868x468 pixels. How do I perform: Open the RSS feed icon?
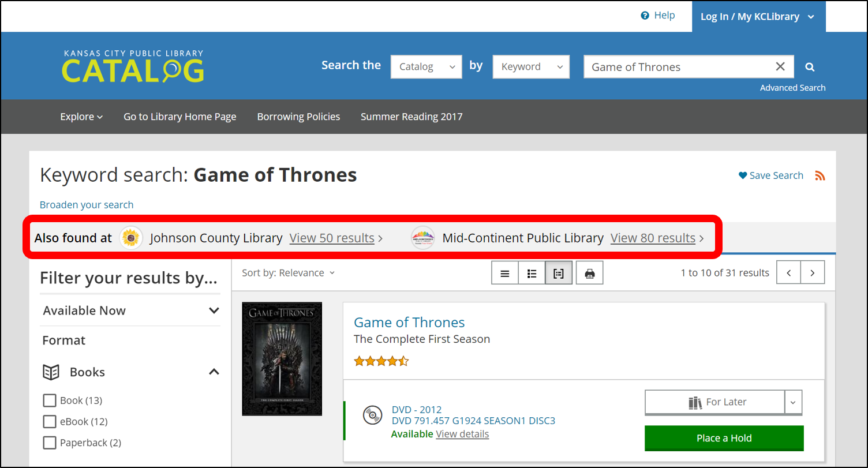click(820, 175)
